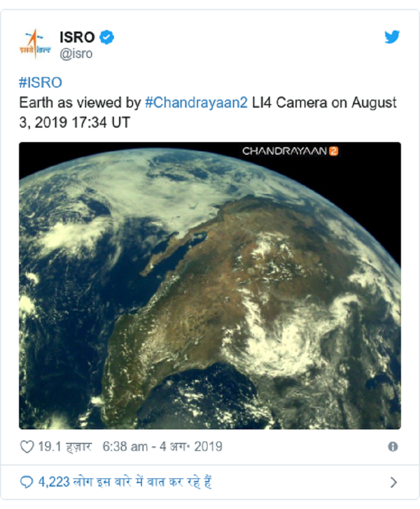Open the #Chandrayaan2 hashtag link

[x=196, y=103]
